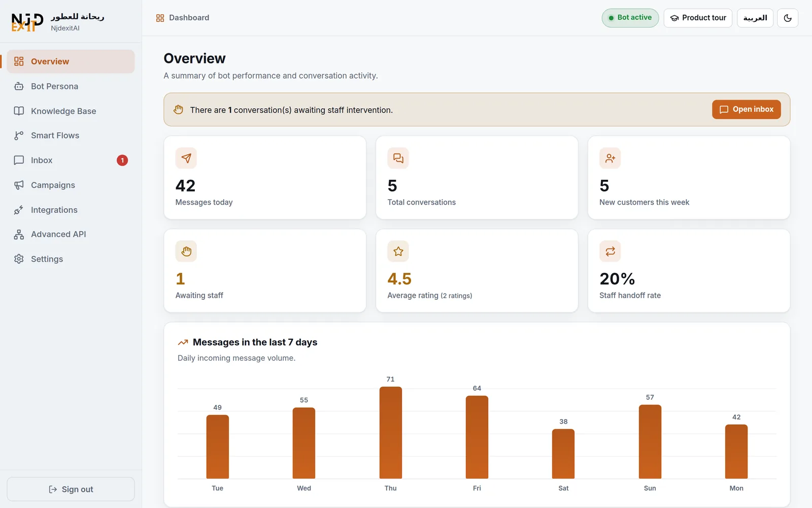Click the Open inbox button

tap(746, 109)
